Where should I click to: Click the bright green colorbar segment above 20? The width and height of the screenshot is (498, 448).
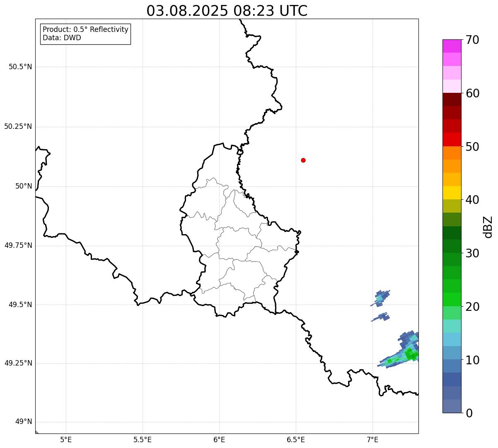tap(452, 300)
